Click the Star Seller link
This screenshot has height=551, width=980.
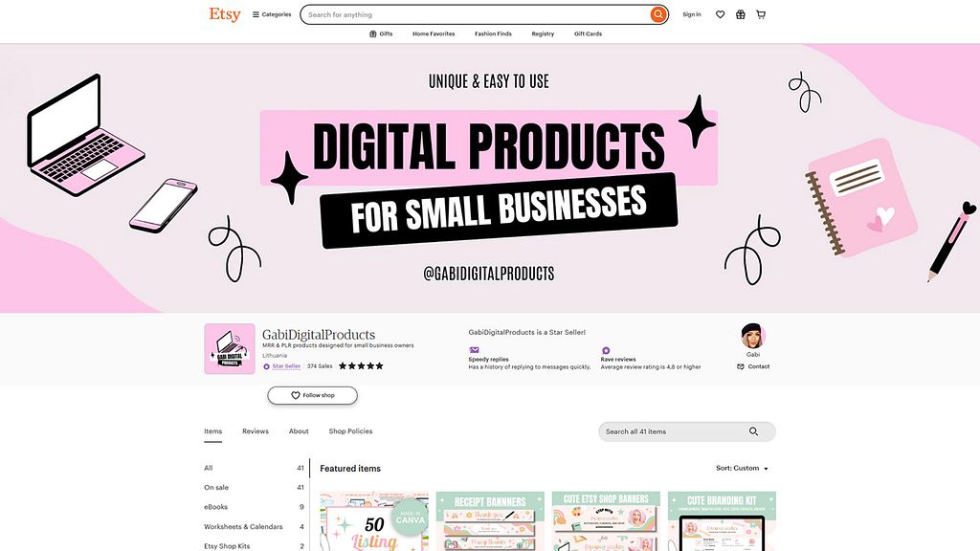point(286,366)
